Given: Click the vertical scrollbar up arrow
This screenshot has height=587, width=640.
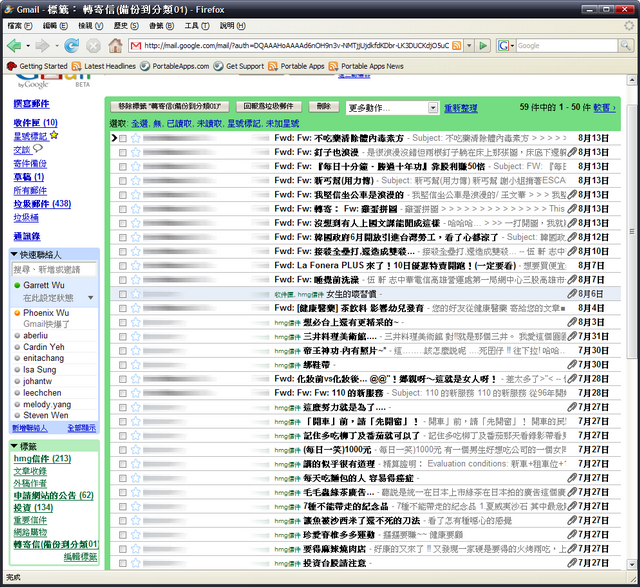Looking at the screenshot, I should tap(632, 80).
